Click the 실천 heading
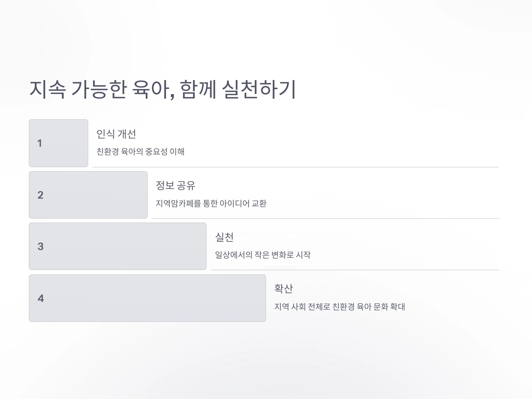The image size is (532, 399). click(224, 237)
